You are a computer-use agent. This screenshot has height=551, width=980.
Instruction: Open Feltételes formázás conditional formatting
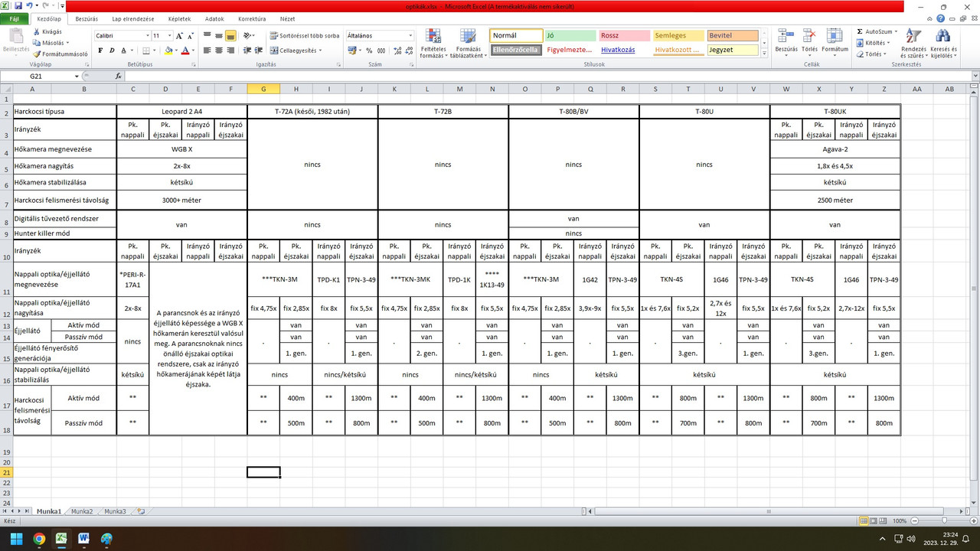coord(433,44)
